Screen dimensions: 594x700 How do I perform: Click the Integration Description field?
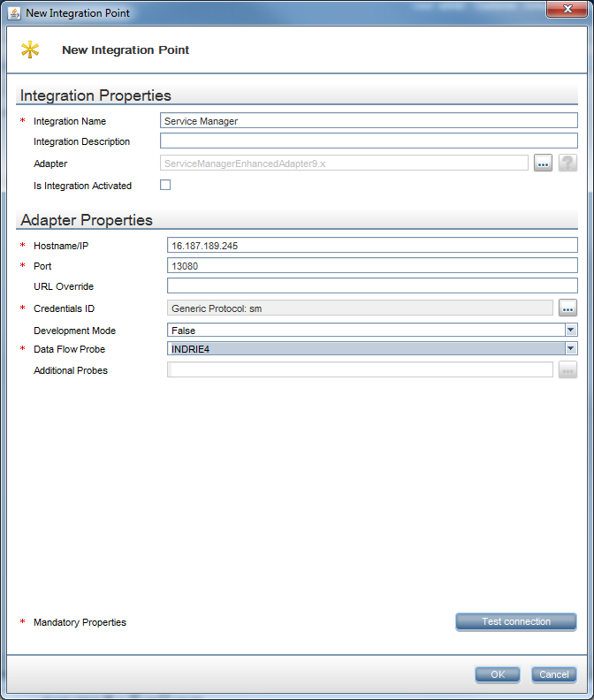tap(369, 141)
